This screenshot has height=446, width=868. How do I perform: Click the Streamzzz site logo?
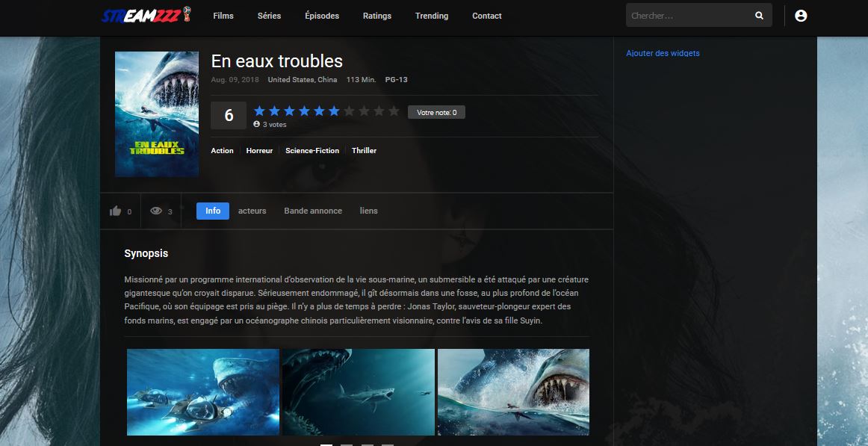click(x=146, y=16)
